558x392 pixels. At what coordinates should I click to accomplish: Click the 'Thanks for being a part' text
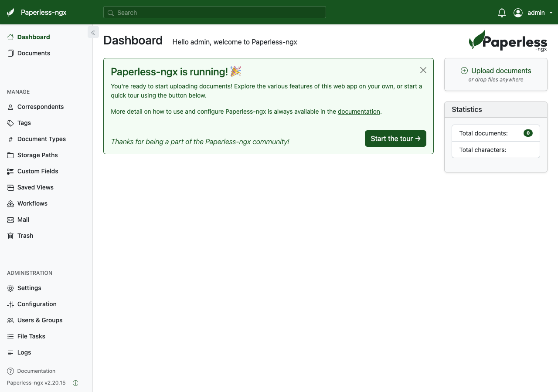click(200, 142)
